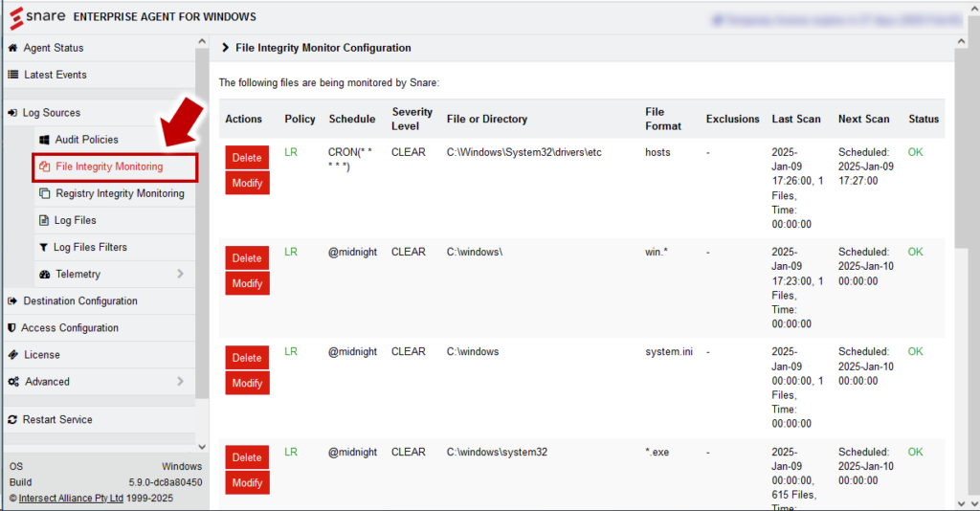Viewport: 980px width, 511px height.
Task: Modify the *.exe system32 monitor entry
Action: [x=248, y=483]
